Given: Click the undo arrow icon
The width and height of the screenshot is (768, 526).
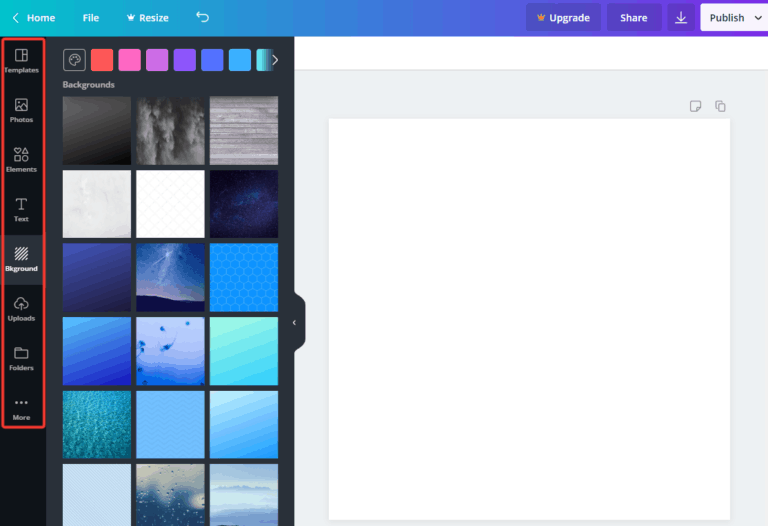Looking at the screenshot, I should [203, 18].
